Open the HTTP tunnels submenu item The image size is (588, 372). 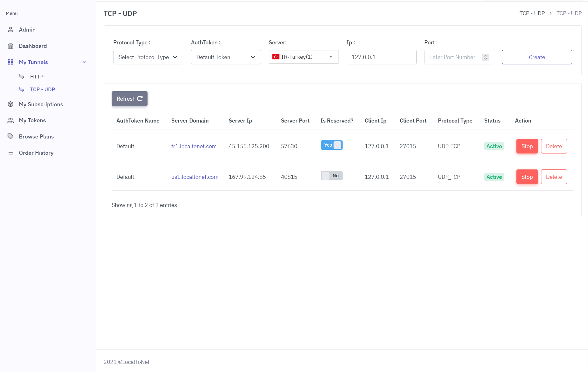(x=37, y=77)
